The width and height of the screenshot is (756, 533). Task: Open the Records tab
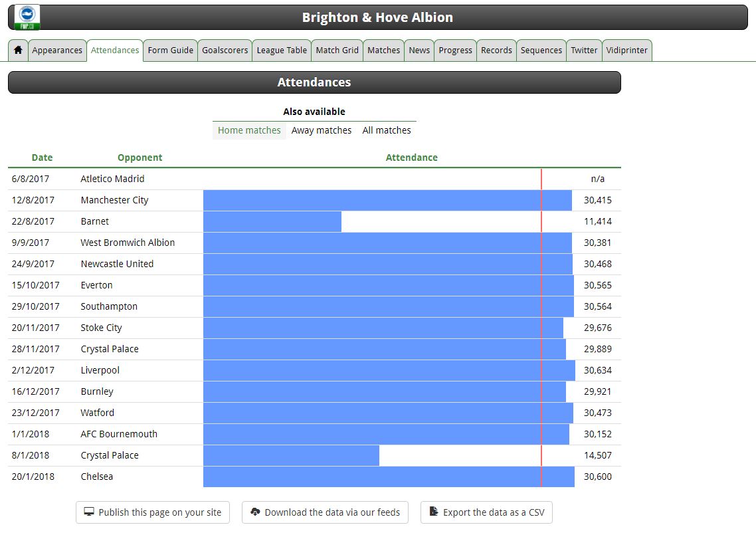496,50
